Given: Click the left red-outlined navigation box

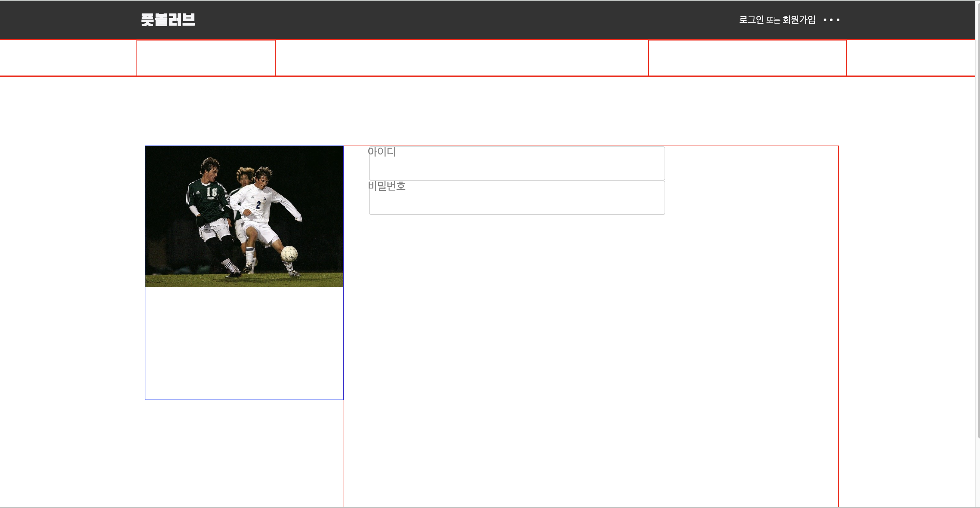Looking at the screenshot, I should tap(206, 58).
